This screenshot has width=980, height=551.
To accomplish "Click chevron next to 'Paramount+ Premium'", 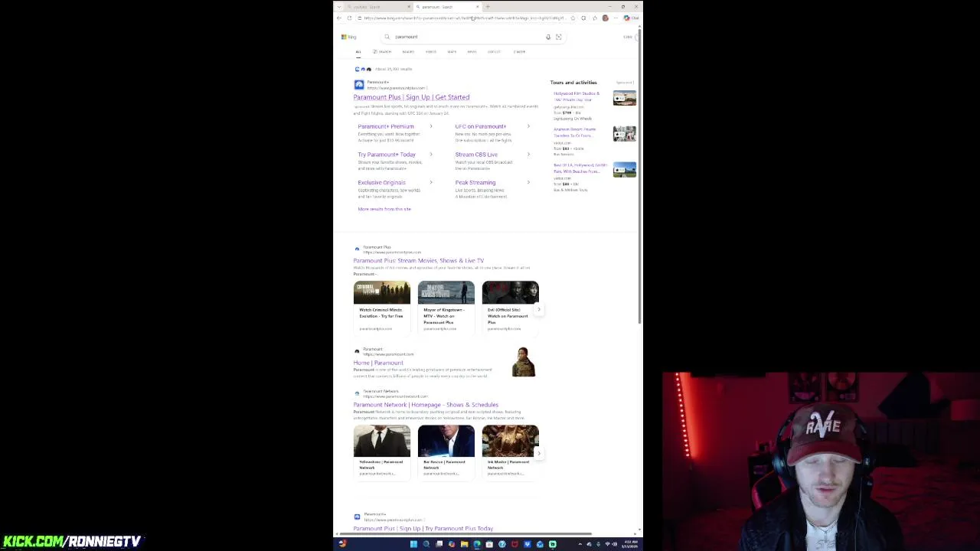I will 431,126.
